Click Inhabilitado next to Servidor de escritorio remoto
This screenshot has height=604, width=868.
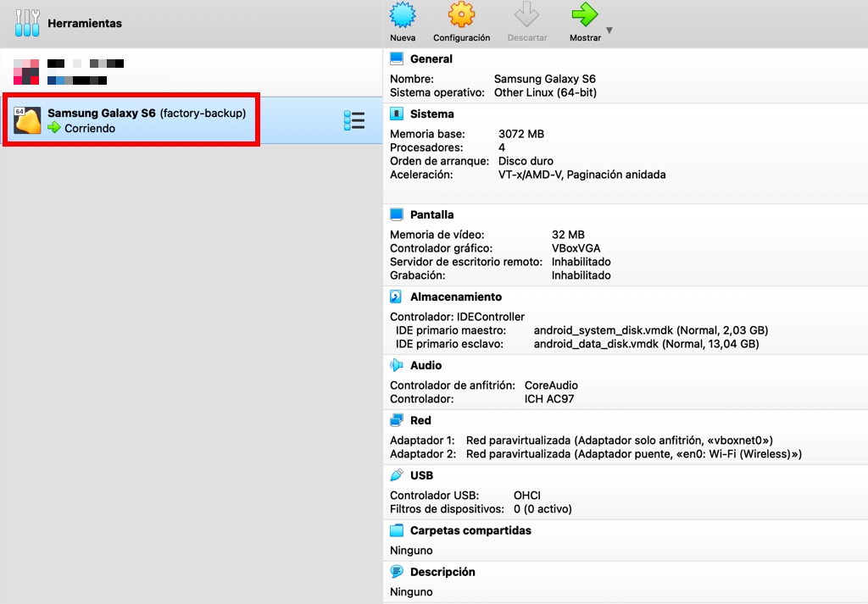point(581,262)
